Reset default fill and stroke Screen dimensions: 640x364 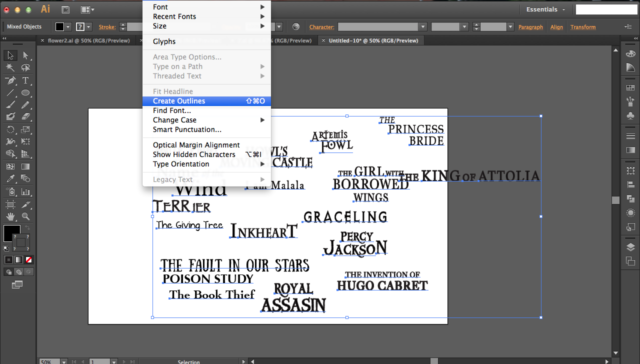6,248
